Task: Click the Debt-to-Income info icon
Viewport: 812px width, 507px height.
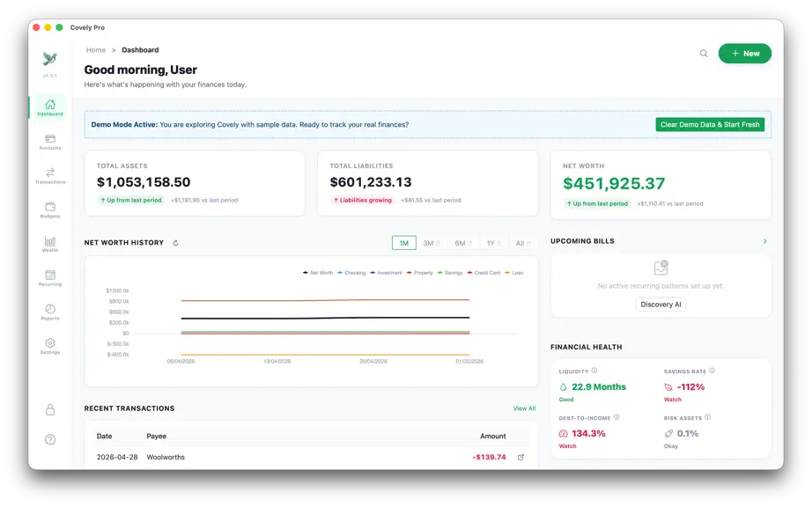Action: click(x=616, y=417)
